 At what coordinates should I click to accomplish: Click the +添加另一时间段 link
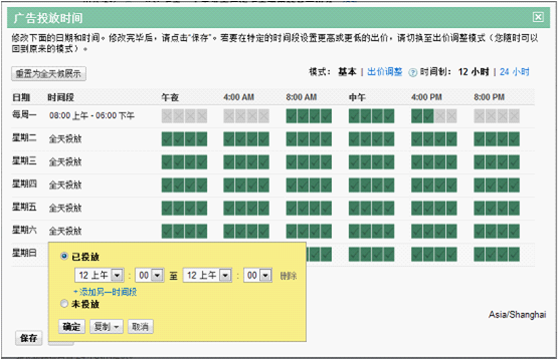coord(105,292)
